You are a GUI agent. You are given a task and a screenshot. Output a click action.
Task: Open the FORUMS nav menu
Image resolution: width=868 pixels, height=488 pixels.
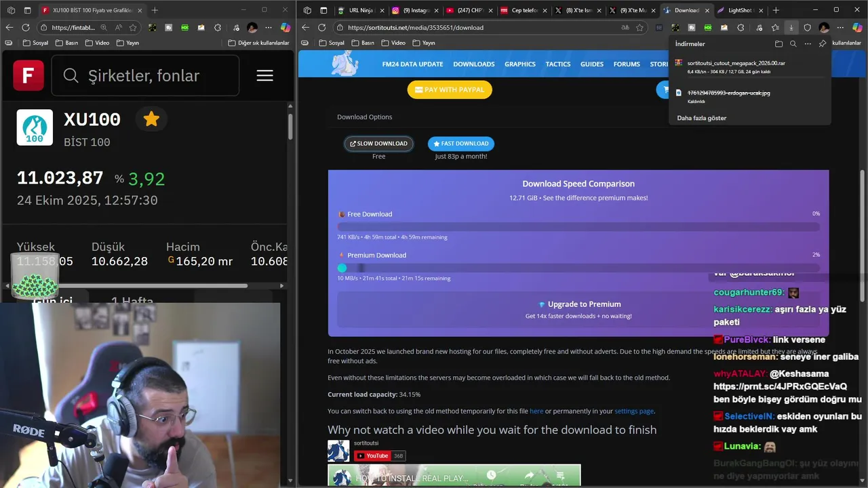tap(627, 64)
